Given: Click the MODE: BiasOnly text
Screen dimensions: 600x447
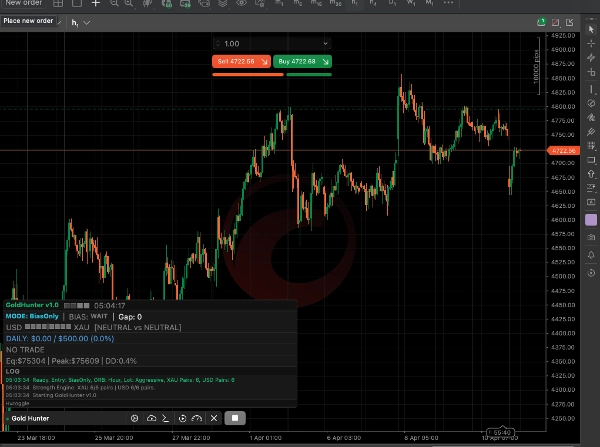Looking at the screenshot, I should coord(32,316).
